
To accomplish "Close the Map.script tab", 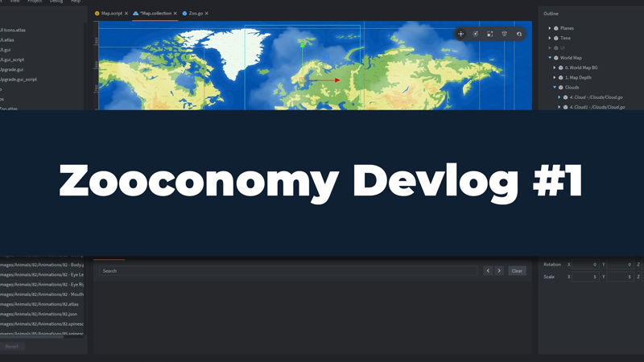I will 126,14.
